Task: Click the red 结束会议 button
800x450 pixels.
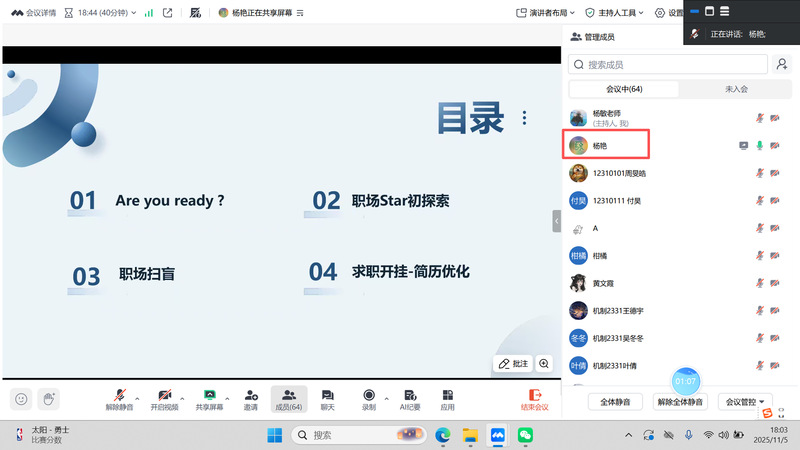Action: tap(534, 399)
